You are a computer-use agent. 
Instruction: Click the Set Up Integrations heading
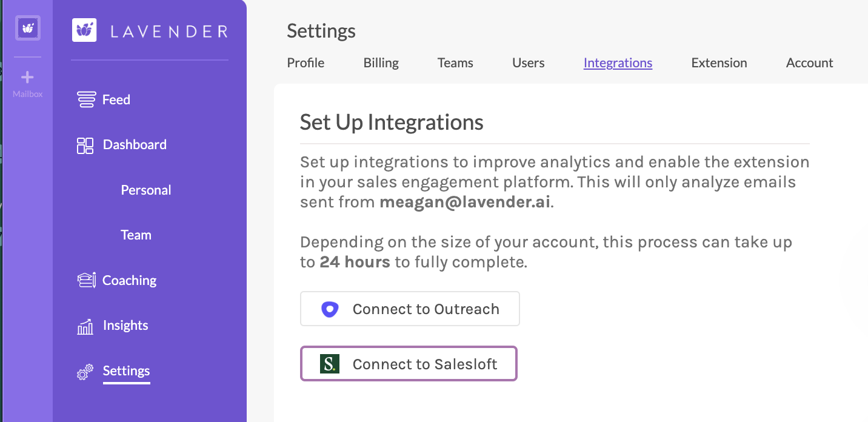point(392,122)
